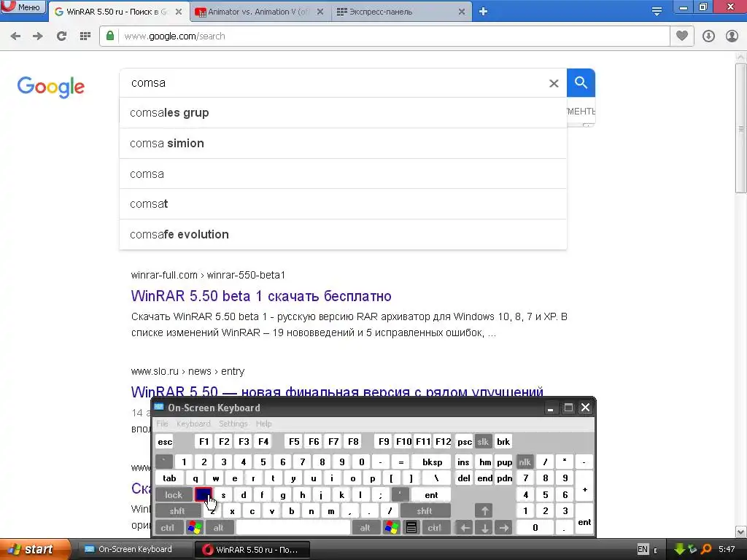Click esc key on On-Screen Keyboard
The width and height of the screenshot is (747, 560).
click(165, 442)
